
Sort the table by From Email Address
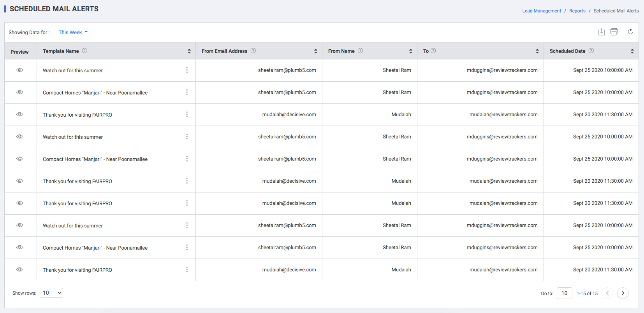pos(316,51)
